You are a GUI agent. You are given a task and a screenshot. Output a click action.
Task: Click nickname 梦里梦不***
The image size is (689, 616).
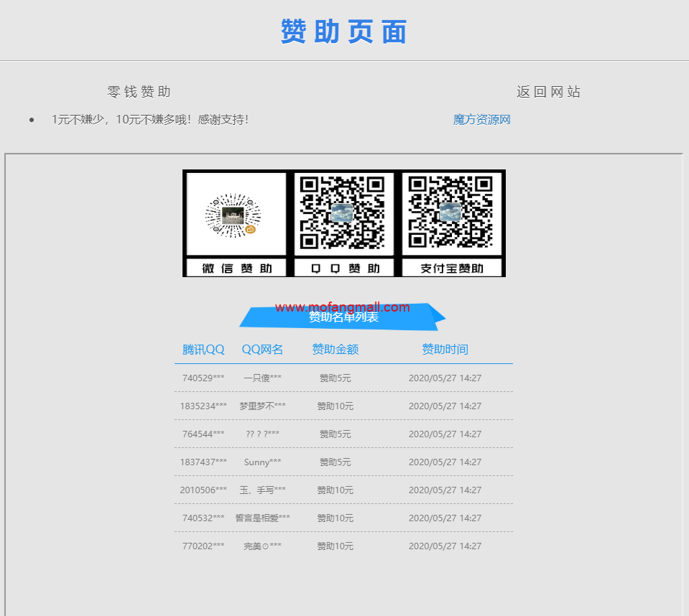click(262, 406)
